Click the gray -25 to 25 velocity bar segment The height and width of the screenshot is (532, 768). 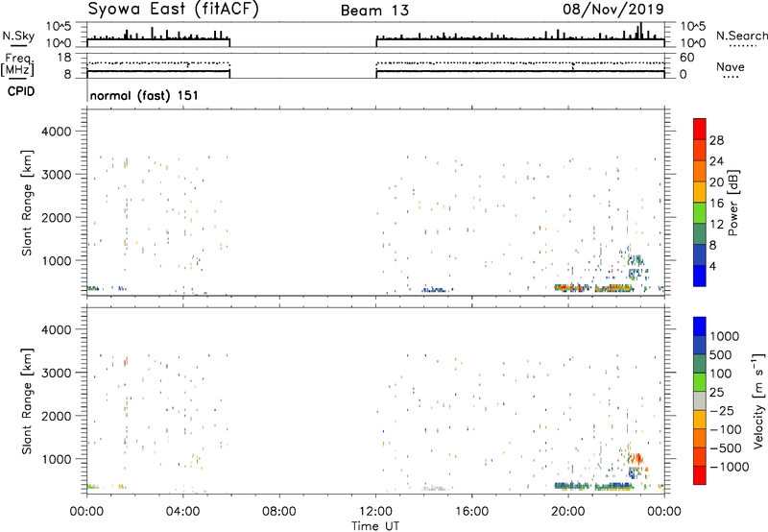[x=700, y=401]
